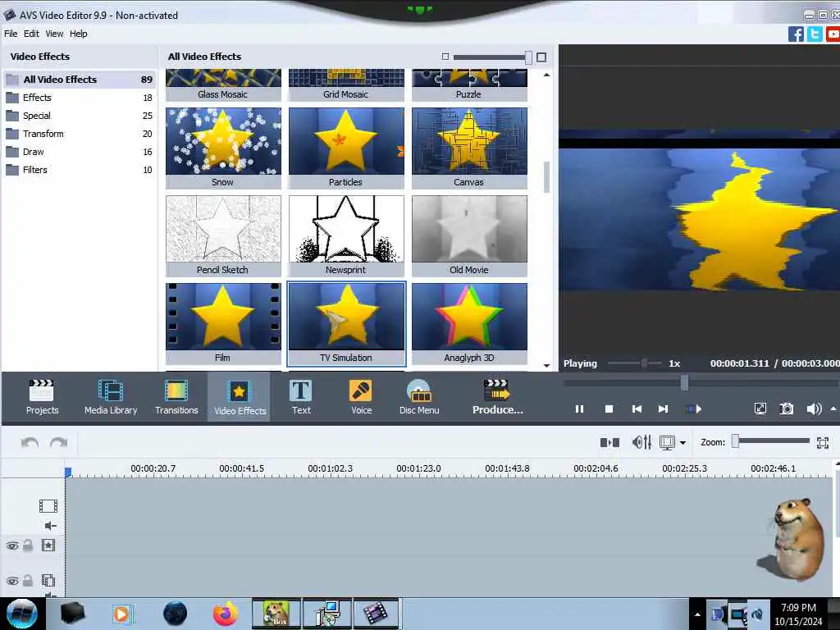Expand the volume control arrow

tap(833, 409)
